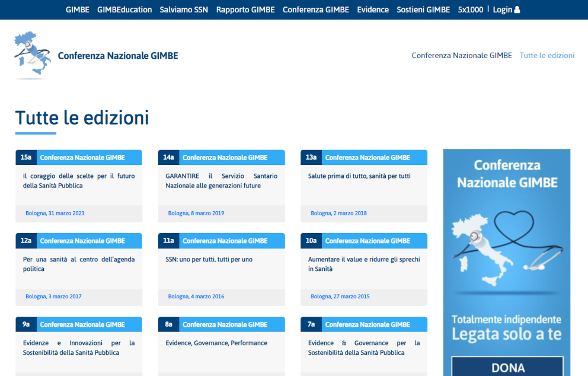588x376 pixels.
Task: Open the 15a Conferenza Nazionale GIMBE header
Action: pos(79,158)
